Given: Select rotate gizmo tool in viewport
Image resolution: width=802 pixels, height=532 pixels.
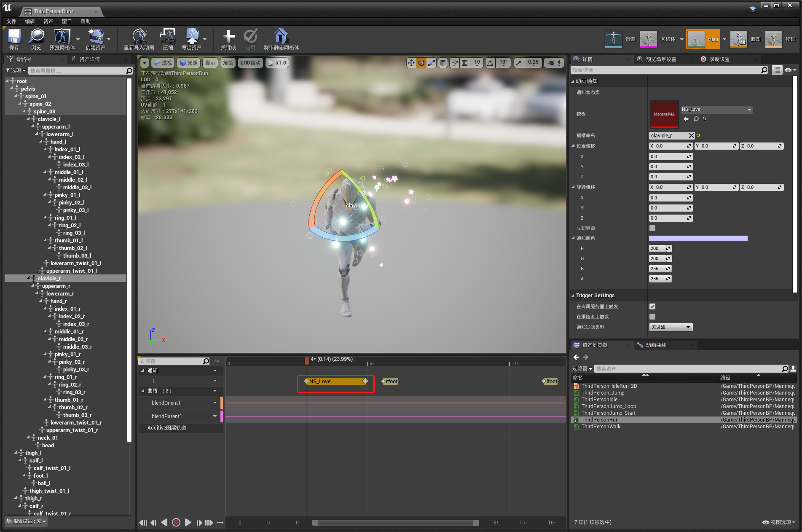Looking at the screenshot, I should coord(421,63).
